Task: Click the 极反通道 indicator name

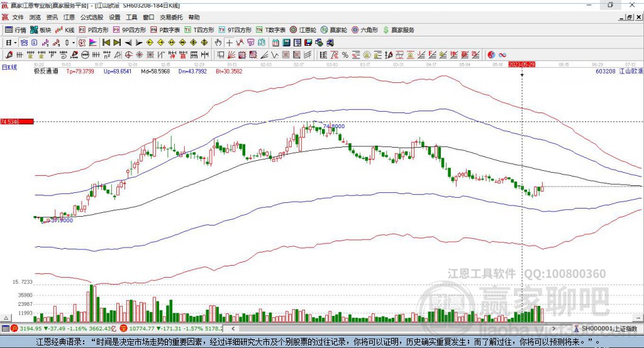Action: coord(46,71)
